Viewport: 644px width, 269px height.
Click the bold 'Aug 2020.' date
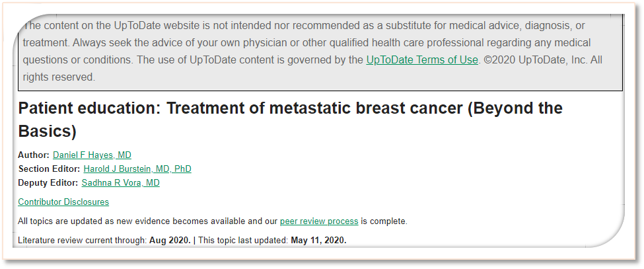coord(169,241)
